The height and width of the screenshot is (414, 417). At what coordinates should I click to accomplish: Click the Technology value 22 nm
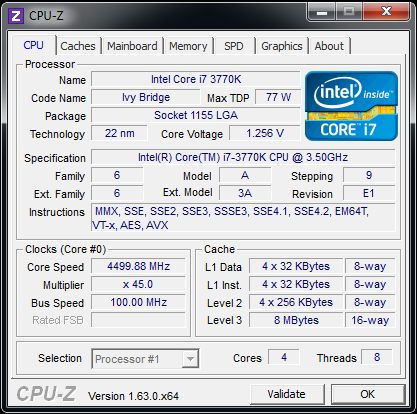coord(119,133)
